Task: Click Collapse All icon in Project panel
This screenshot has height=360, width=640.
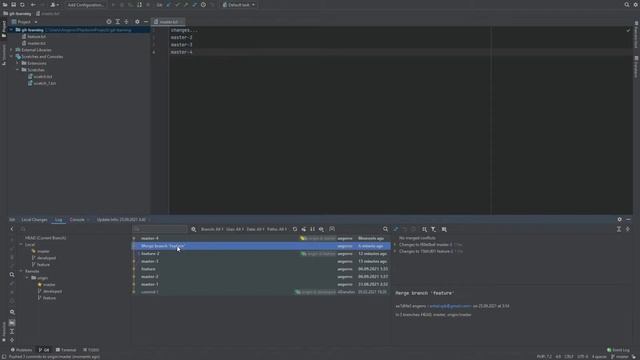Action: pos(126,22)
